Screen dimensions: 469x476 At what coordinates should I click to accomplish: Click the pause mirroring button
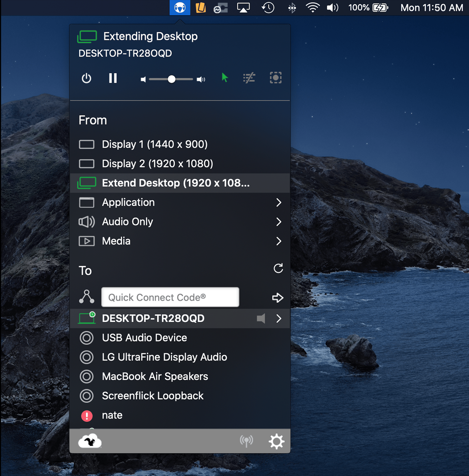[x=113, y=79]
